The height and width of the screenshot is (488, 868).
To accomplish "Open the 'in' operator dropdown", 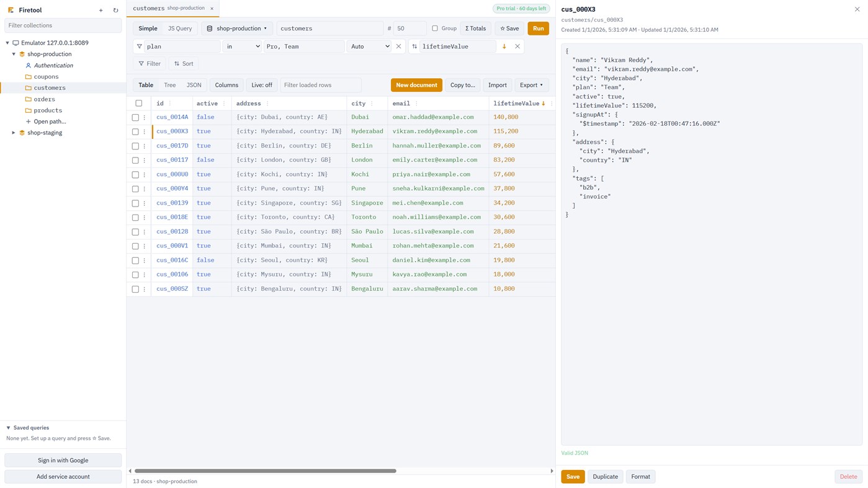I will tap(243, 47).
